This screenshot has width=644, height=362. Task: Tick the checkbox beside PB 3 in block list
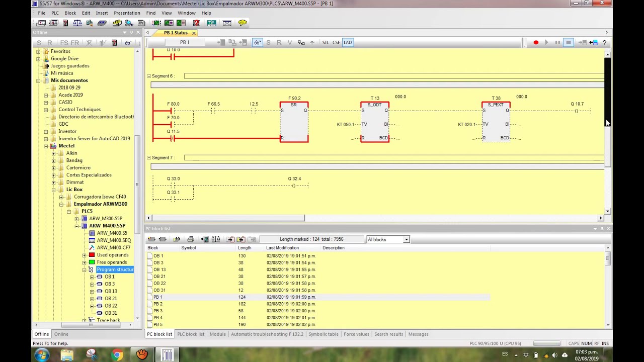[x=150, y=311]
